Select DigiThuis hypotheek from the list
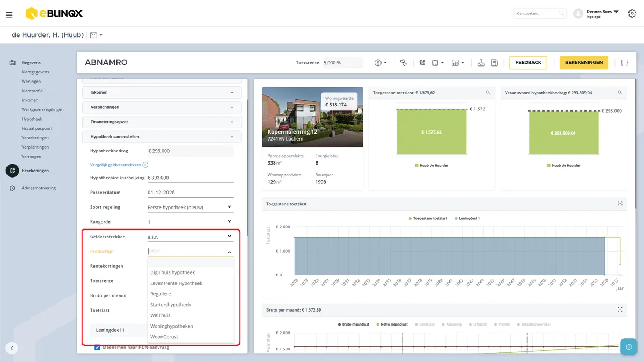 click(x=191, y=272)
